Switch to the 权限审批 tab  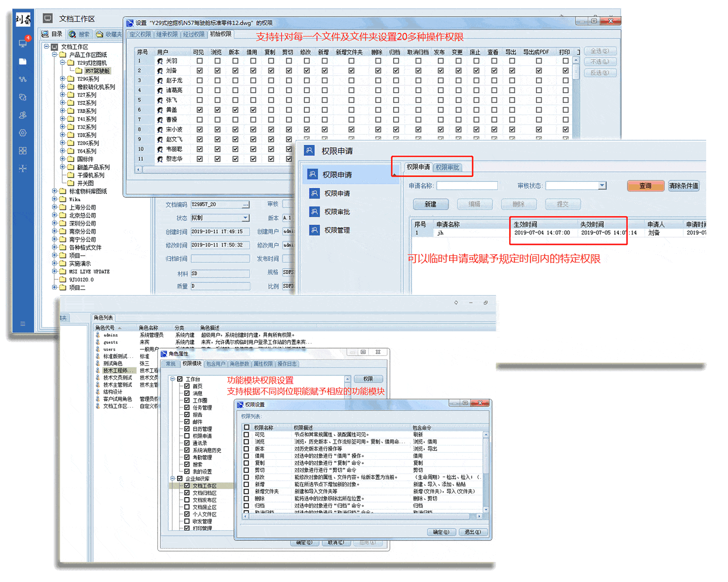[447, 167]
